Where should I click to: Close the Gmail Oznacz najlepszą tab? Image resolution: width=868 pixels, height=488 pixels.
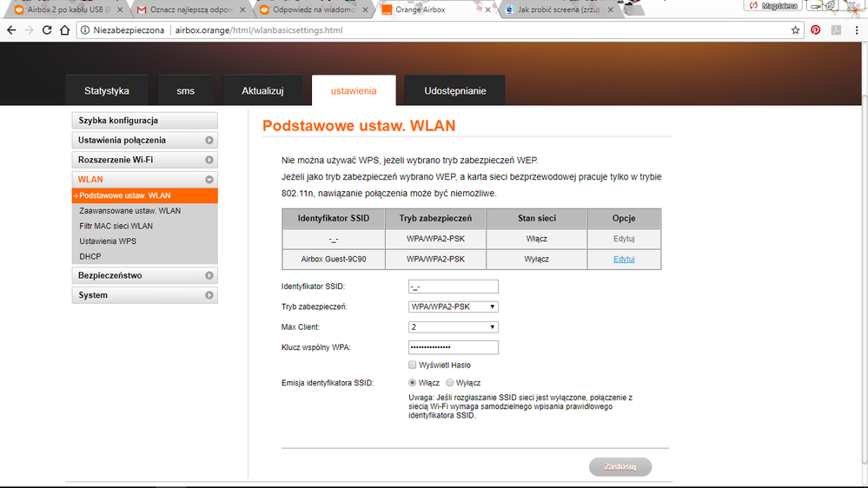click(242, 10)
